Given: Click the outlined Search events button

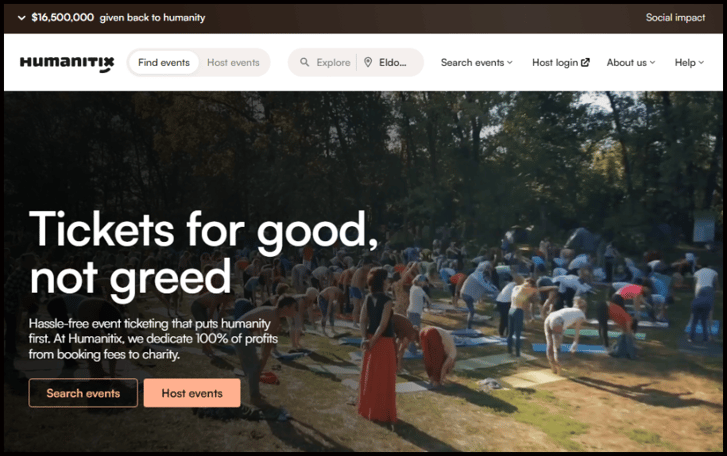Looking at the screenshot, I should (83, 393).
